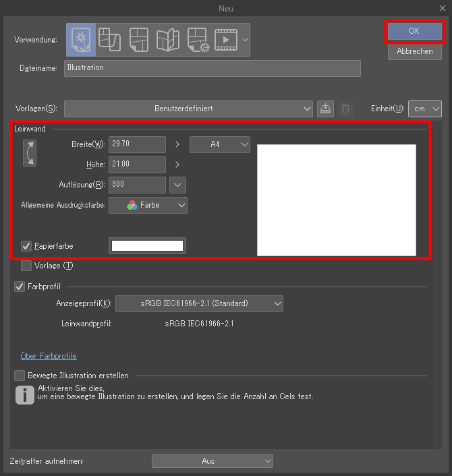Screen dimensions: 452x476
Task: Click the Dateiname input field
Action: tap(213, 68)
